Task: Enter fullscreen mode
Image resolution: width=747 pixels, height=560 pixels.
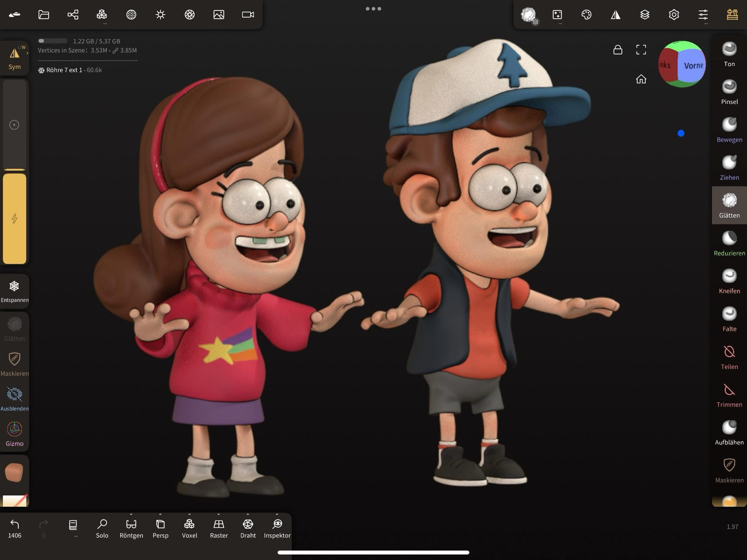Action: tap(641, 50)
